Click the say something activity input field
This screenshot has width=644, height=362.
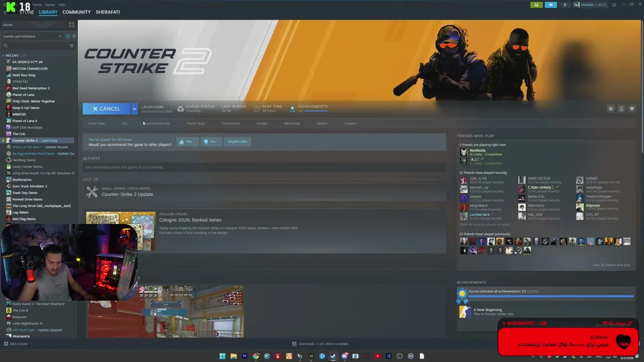click(x=264, y=167)
